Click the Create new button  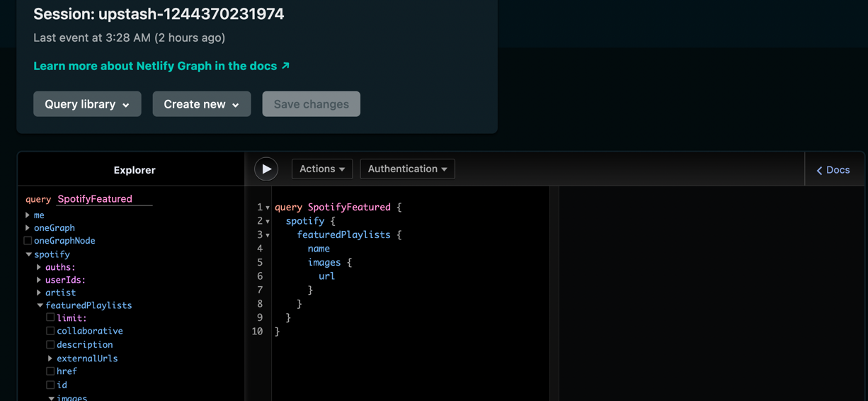(x=202, y=104)
